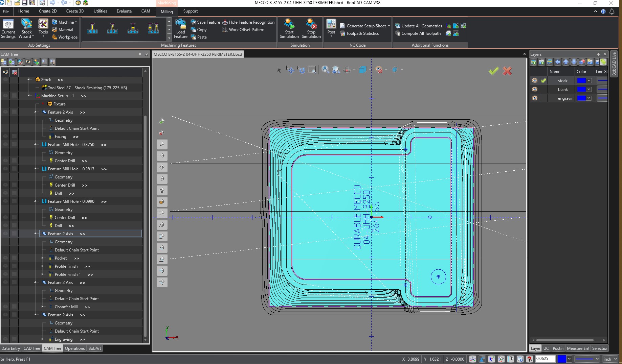Viewport: 622px width, 364px height.
Task: Open the Create 3D ribbon tab
Action: coord(75,11)
